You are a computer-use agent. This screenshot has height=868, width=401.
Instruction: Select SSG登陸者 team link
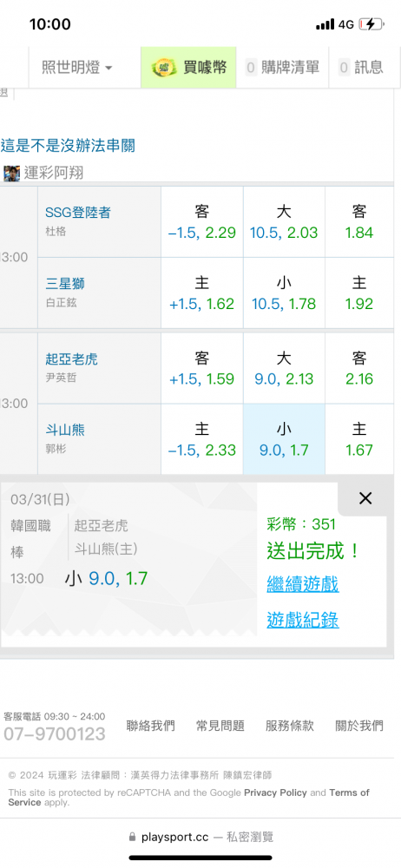78,213
